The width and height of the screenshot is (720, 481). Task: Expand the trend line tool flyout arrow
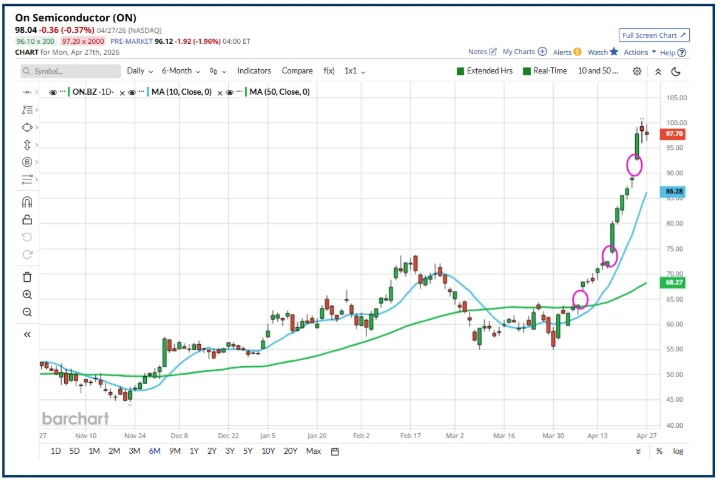coord(36,92)
